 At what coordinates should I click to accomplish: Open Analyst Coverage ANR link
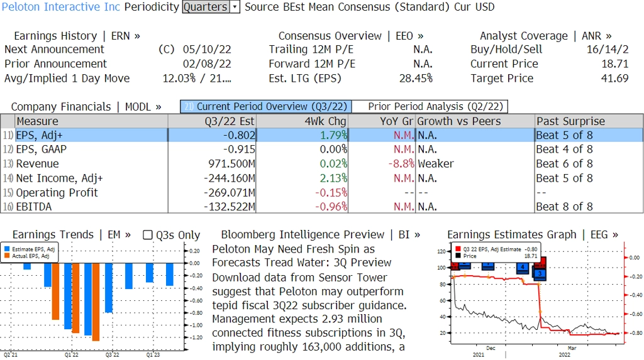[545, 36]
